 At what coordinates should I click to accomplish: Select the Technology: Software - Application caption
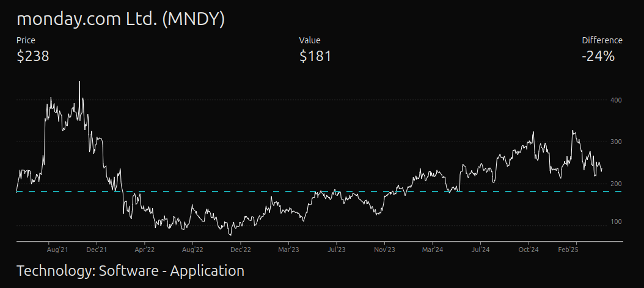[130, 271]
